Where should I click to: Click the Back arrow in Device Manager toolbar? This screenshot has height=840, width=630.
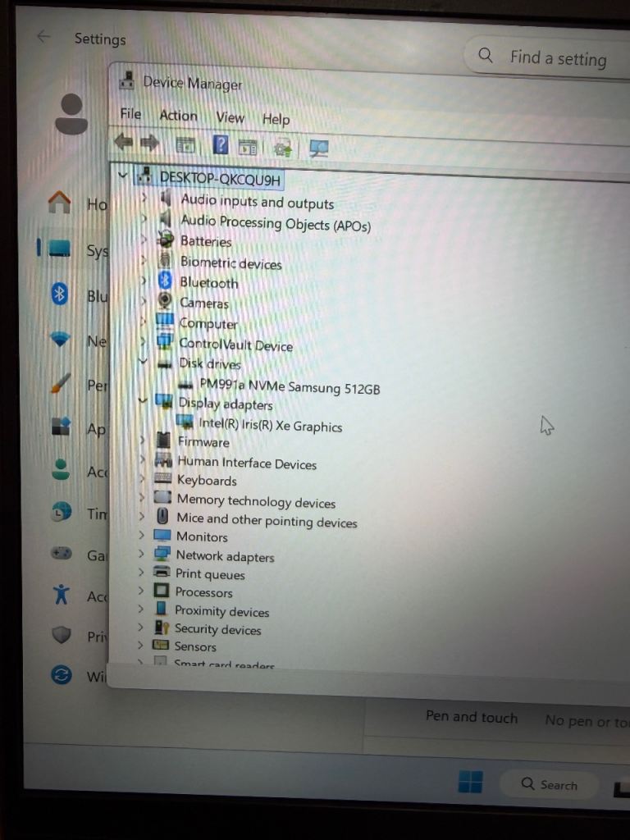(x=123, y=143)
